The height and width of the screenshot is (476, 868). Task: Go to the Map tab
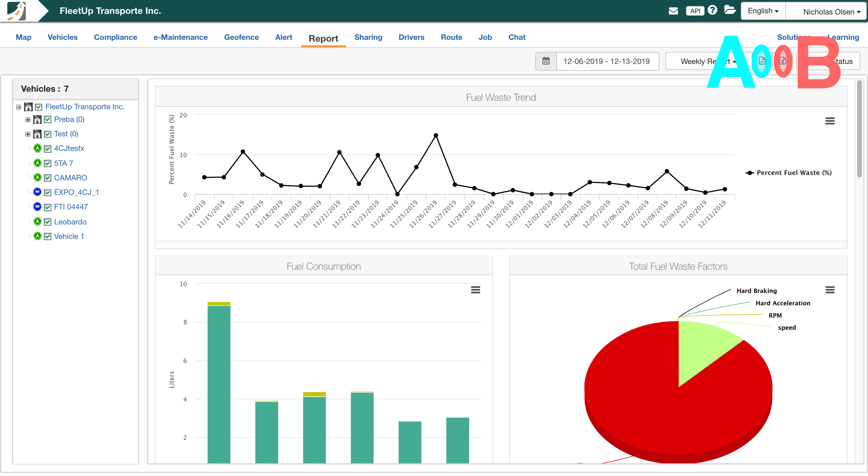click(x=24, y=37)
